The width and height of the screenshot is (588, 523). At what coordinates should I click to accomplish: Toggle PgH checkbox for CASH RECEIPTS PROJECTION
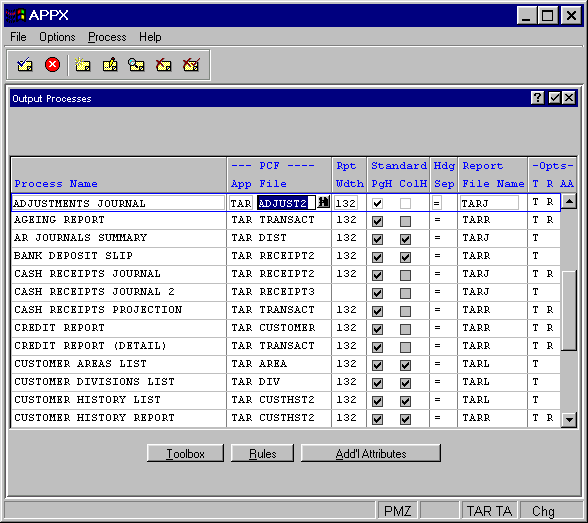377,311
